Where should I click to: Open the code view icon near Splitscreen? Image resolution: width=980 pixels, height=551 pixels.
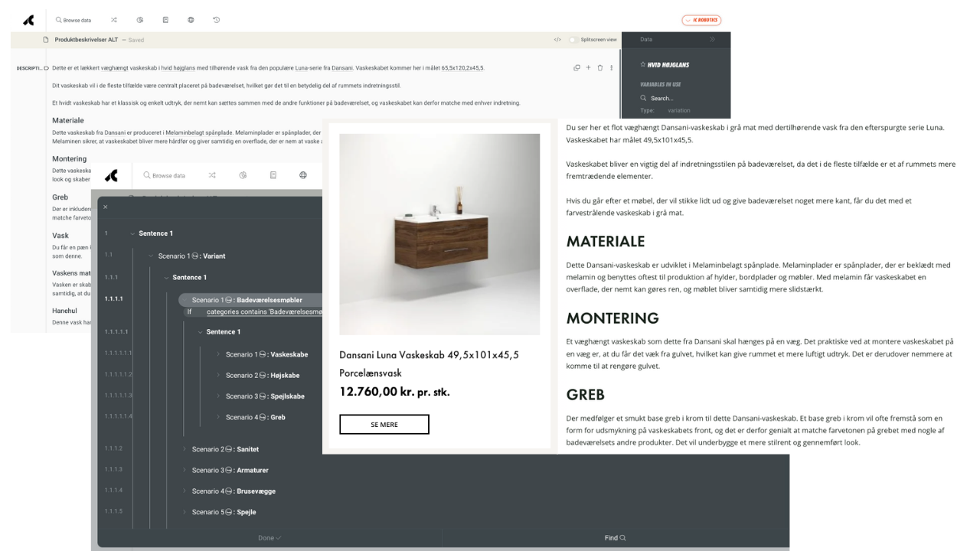pyautogui.click(x=557, y=39)
